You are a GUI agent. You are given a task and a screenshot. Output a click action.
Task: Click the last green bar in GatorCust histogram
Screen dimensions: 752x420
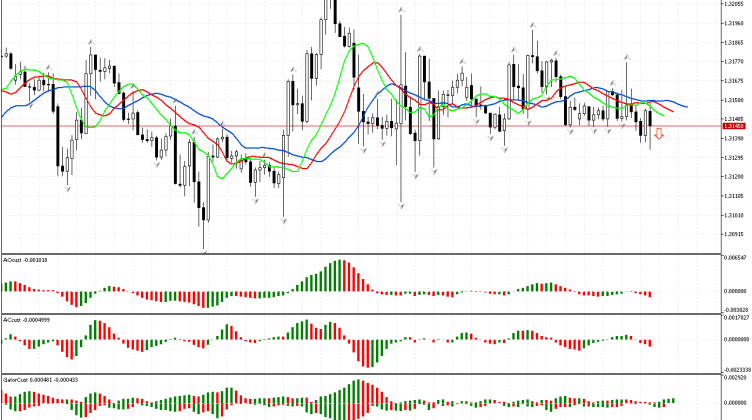[674, 397]
